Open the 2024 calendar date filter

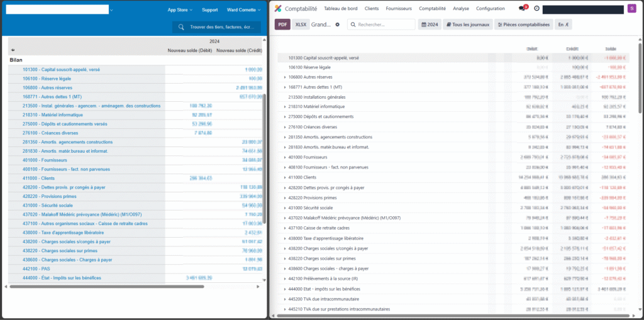pos(430,25)
